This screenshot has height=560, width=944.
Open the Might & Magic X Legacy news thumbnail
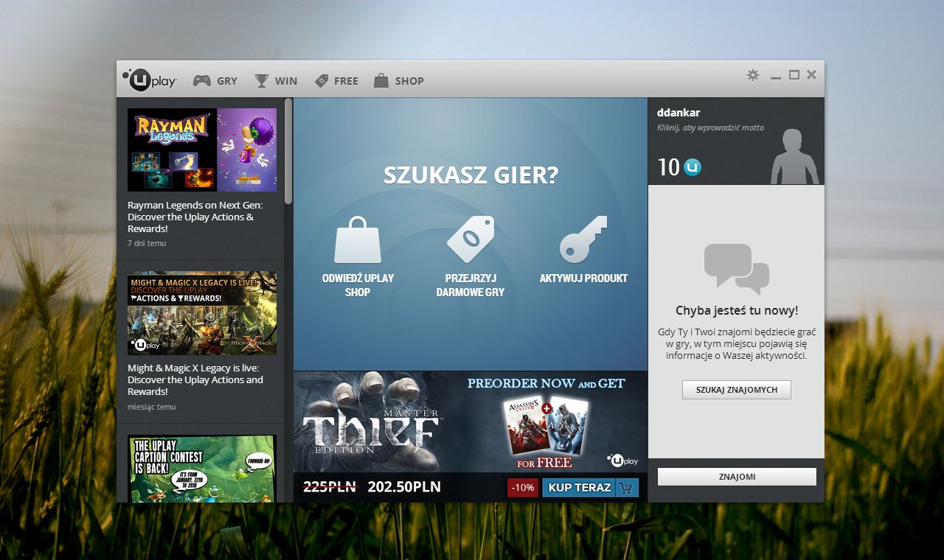(x=202, y=314)
